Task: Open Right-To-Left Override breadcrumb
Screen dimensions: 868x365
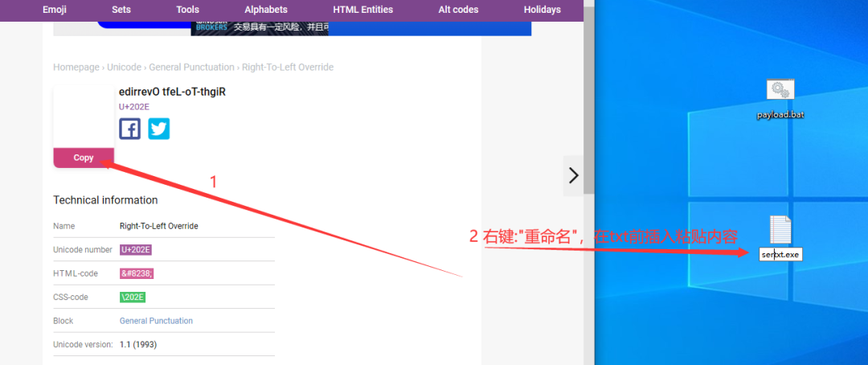Action: pyautogui.click(x=288, y=67)
